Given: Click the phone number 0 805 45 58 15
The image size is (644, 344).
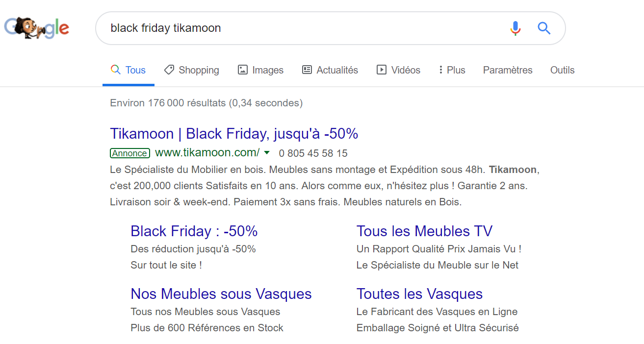Looking at the screenshot, I should (x=313, y=153).
